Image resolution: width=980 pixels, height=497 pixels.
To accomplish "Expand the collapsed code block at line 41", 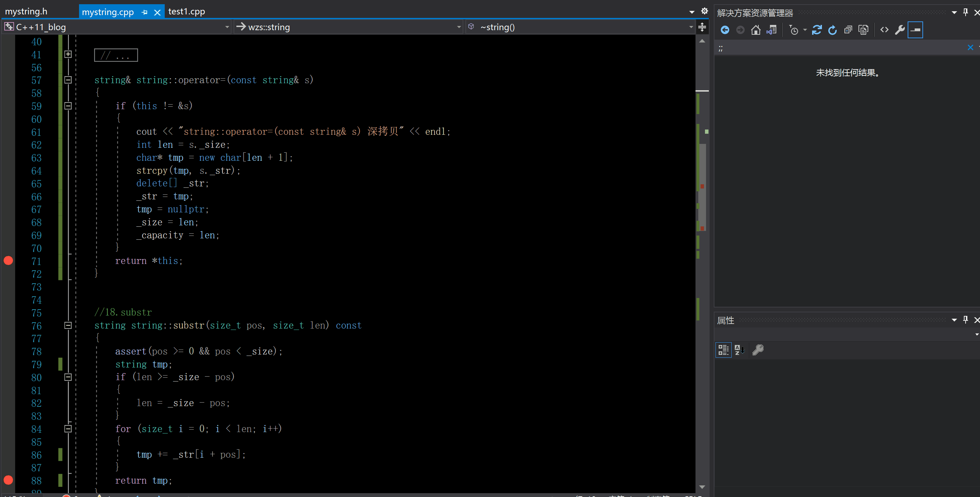I will pos(68,54).
